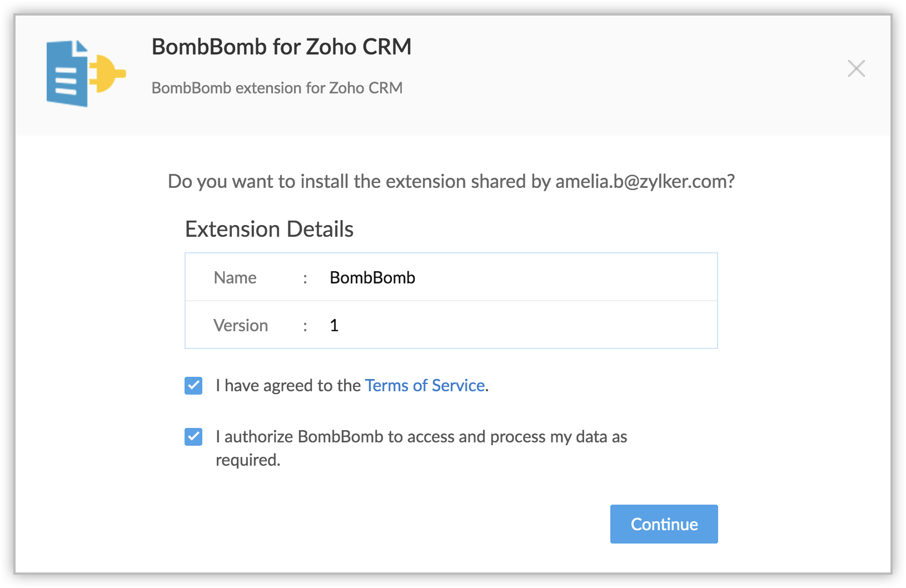
Task: Open the Terms of Service link
Action: coord(425,385)
